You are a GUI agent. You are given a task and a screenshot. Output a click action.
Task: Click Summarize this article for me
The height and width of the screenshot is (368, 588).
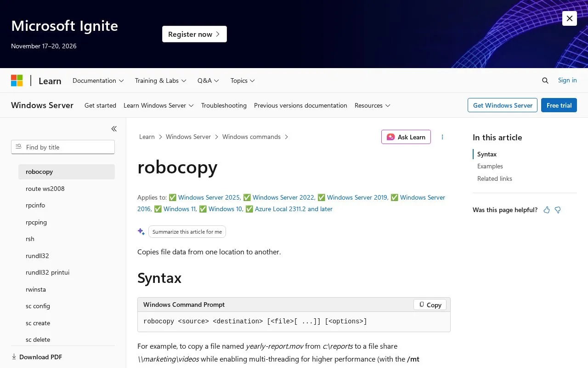click(187, 232)
